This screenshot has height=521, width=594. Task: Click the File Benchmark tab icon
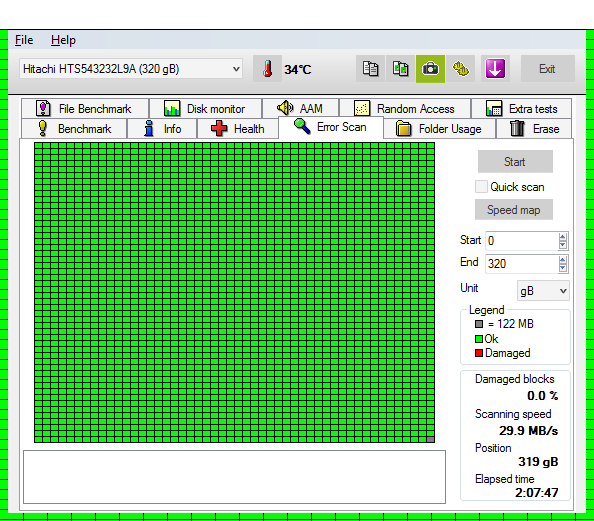43,108
